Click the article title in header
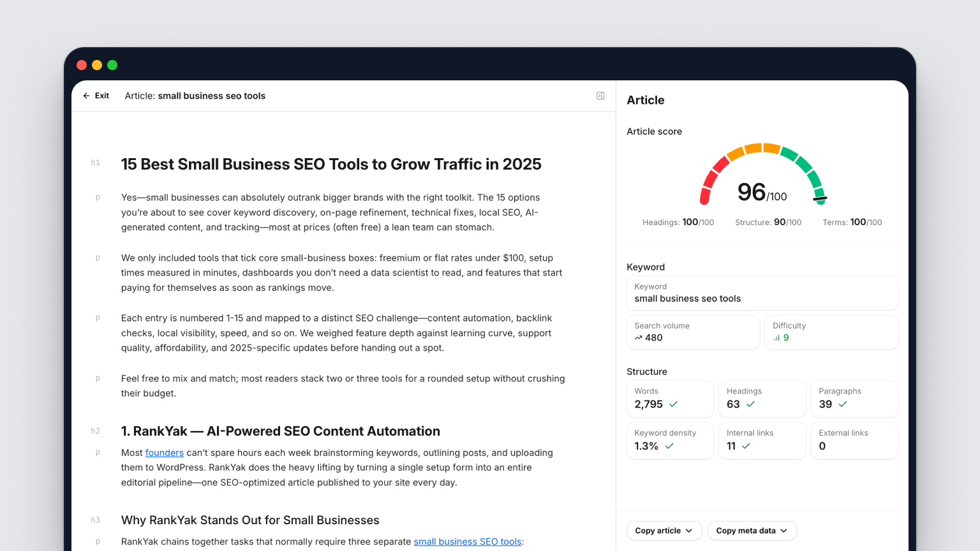The height and width of the screenshot is (551, 980). point(195,96)
